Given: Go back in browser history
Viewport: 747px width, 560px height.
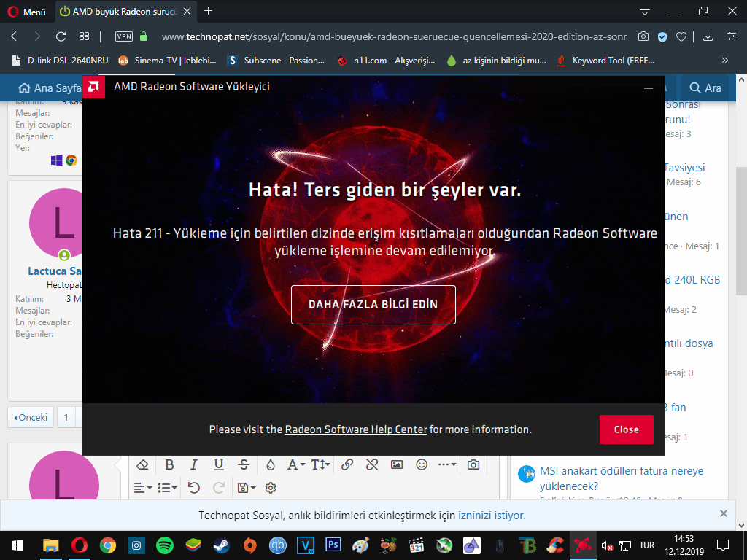Looking at the screenshot, I should tap(14, 36).
